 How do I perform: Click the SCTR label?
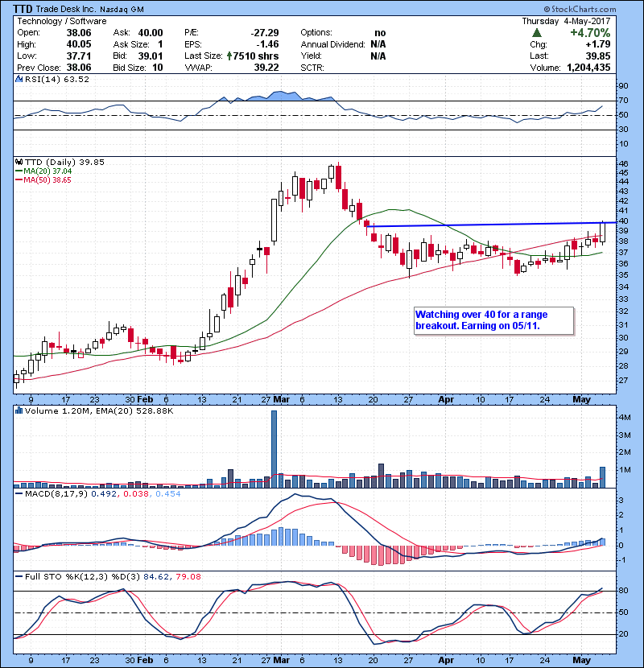(x=312, y=68)
